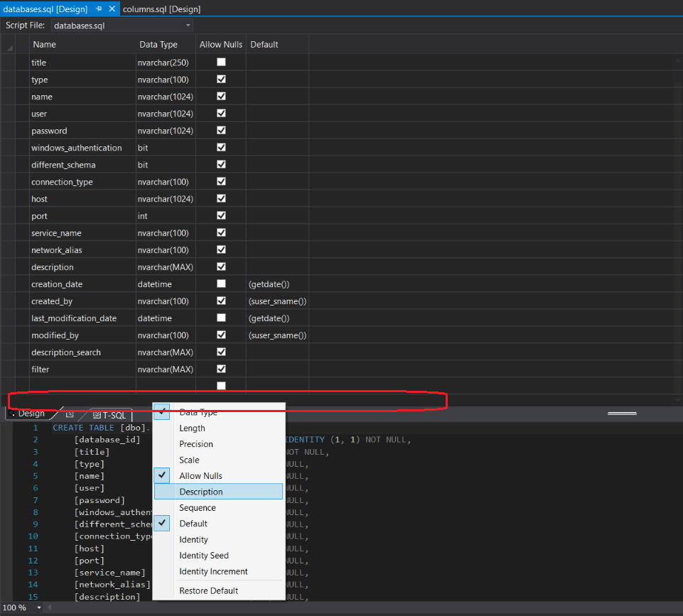Click the empty Name cell in the new row
Viewport: 683px width, 616px height.
point(82,386)
